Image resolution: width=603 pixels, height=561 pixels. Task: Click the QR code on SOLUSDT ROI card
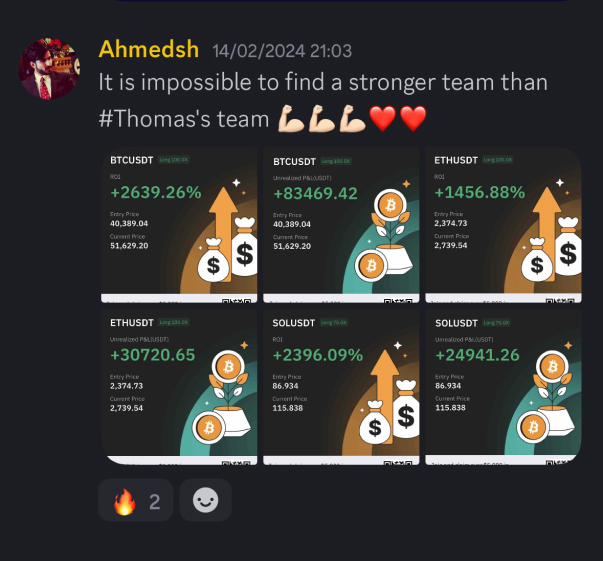coord(398,462)
